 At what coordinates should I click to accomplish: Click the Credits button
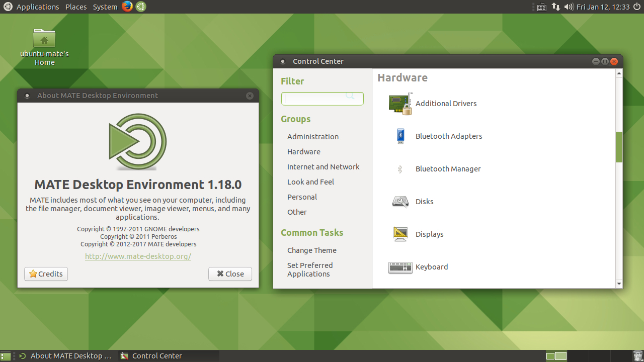46,274
